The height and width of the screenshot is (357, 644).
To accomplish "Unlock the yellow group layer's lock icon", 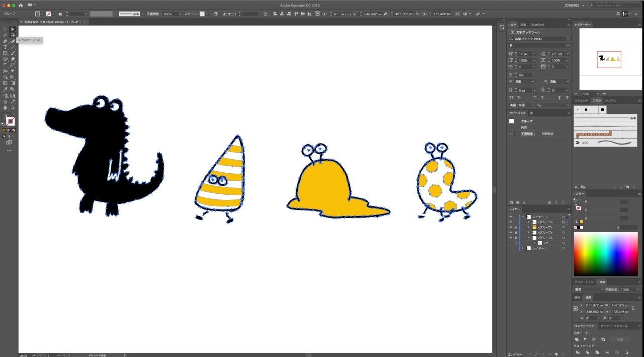I will click(516, 227).
